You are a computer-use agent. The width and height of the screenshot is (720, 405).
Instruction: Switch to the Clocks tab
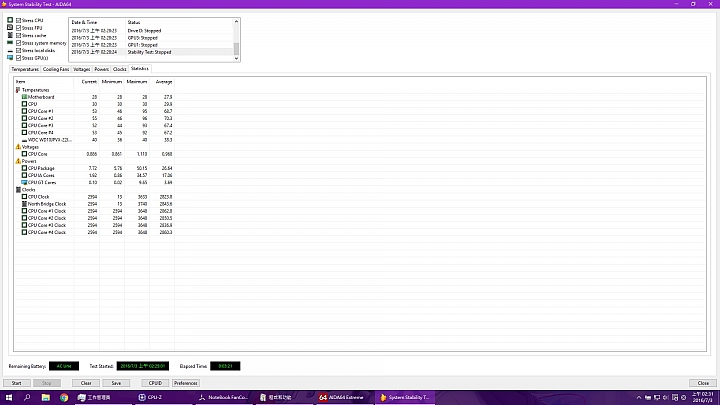(119, 69)
